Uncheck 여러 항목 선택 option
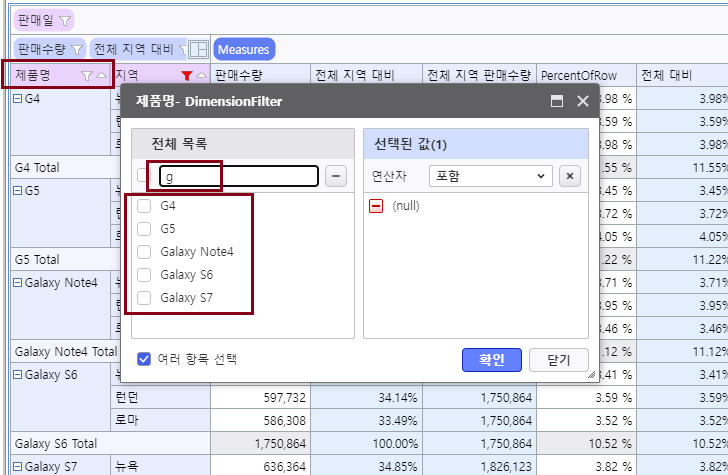The image size is (728, 475). click(144, 358)
